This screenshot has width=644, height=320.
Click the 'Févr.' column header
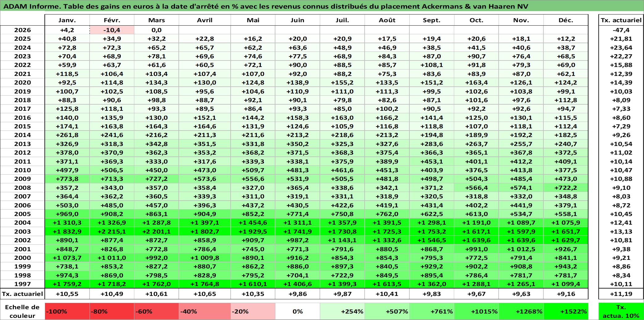[112, 20]
